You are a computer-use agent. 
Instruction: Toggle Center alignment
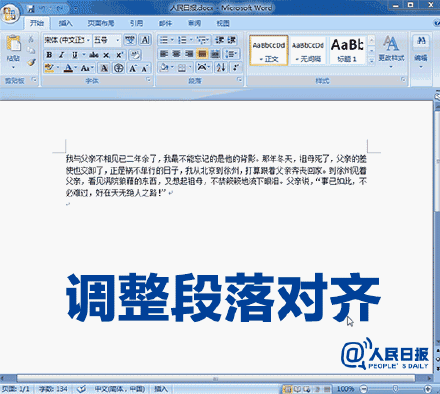pyautogui.click(x=177, y=54)
